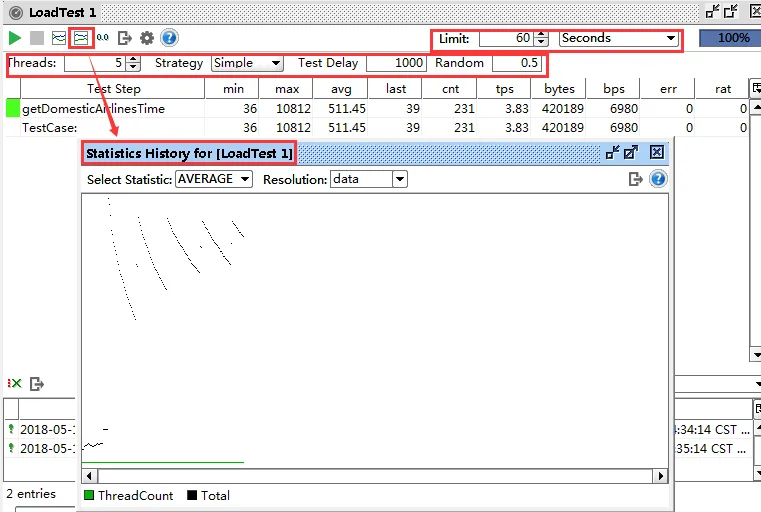The height and width of the screenshot is (512, 761).
Task: Export LoadTest statistics from main toolbar
Action: click(125, 38)
